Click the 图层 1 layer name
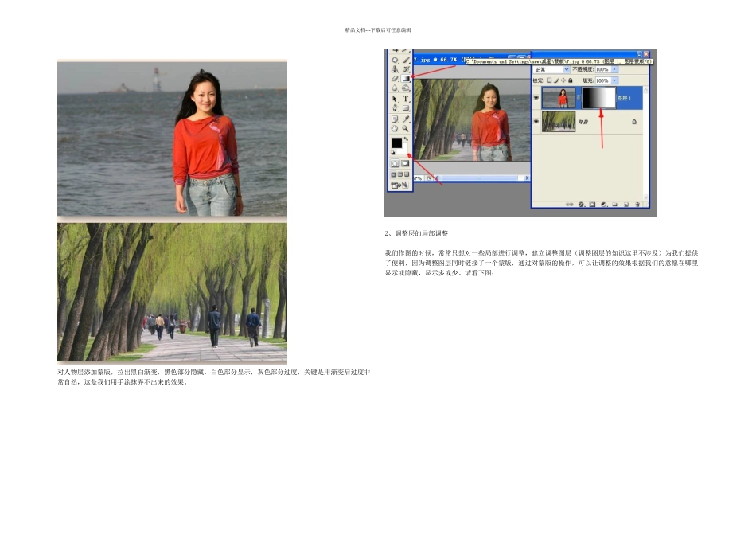Image resolution: width=756 pixels, height=535 pixels. [x=624, y=98]
